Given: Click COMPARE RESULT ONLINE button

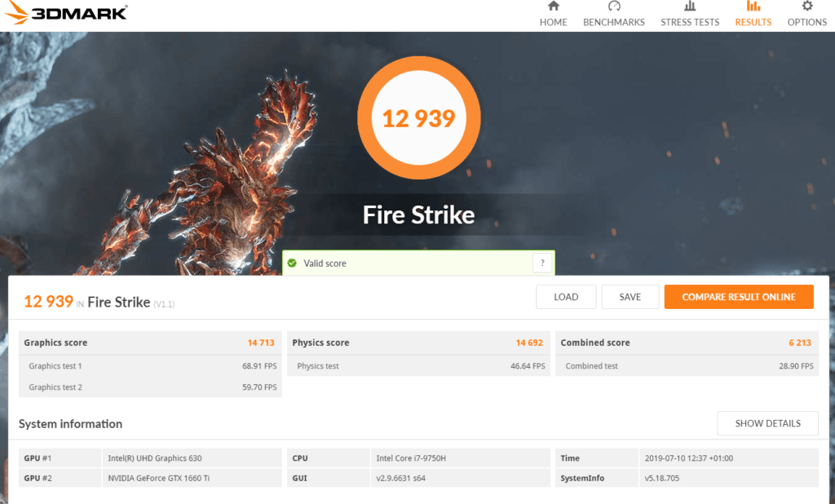Looking at the screenshot, I should [739, 297].
